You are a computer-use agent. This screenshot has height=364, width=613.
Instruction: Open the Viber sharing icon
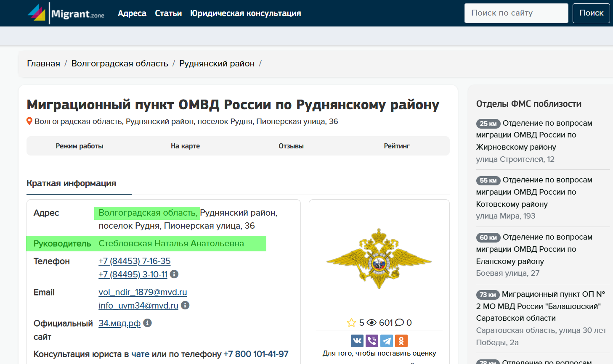(x=372, y=340)
